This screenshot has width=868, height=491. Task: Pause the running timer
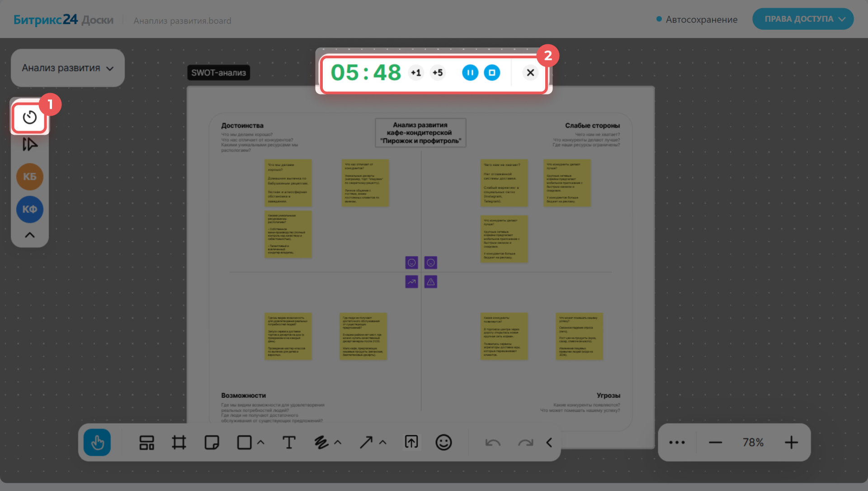470,73
